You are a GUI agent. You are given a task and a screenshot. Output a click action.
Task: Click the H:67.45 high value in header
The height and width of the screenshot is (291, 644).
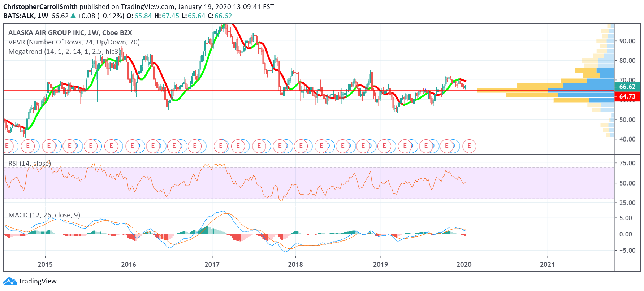tap(167, 16)
